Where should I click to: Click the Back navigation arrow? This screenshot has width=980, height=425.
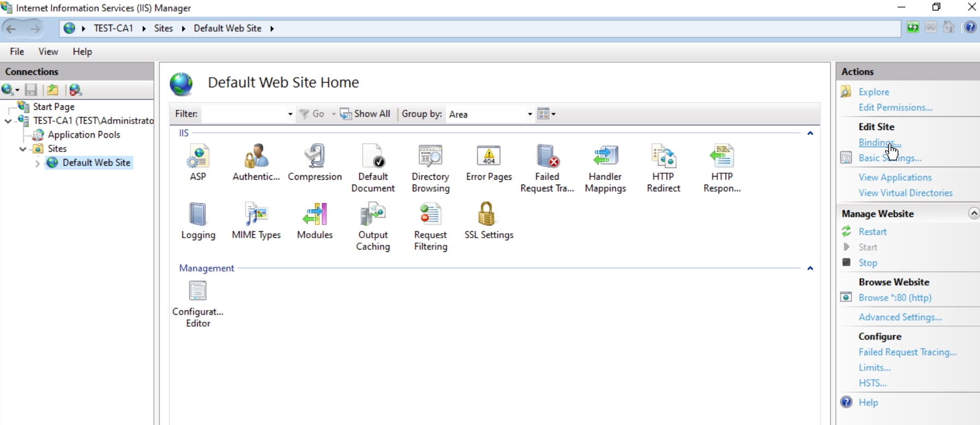point(11,28)
